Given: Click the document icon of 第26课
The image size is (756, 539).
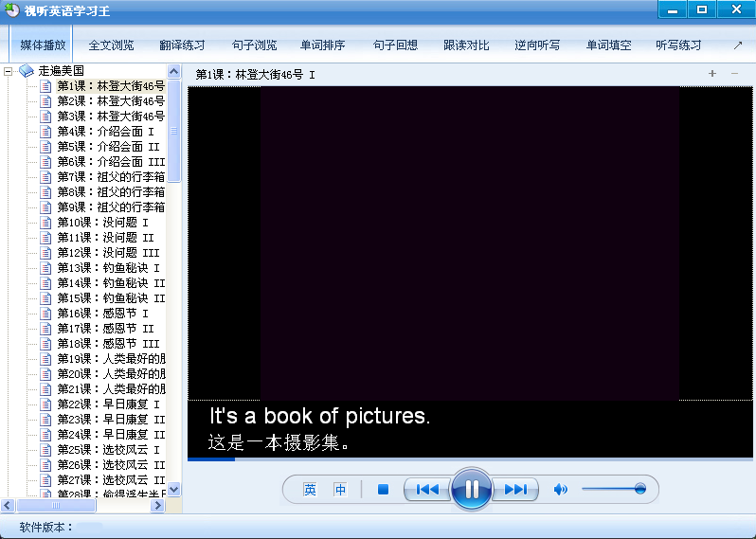Looking at the screenshot, I should tap(45, 465).
